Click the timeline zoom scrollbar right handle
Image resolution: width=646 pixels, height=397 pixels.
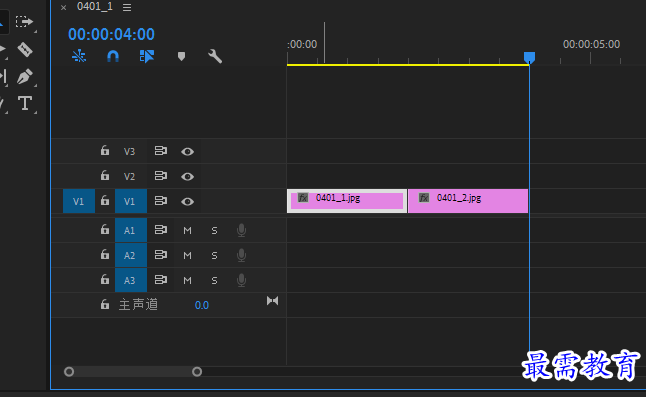[197, 372]
